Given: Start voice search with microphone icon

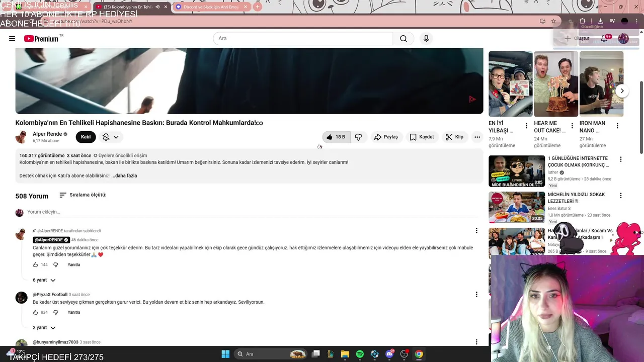Looking at the screenshot, I should tap(426, 39).
